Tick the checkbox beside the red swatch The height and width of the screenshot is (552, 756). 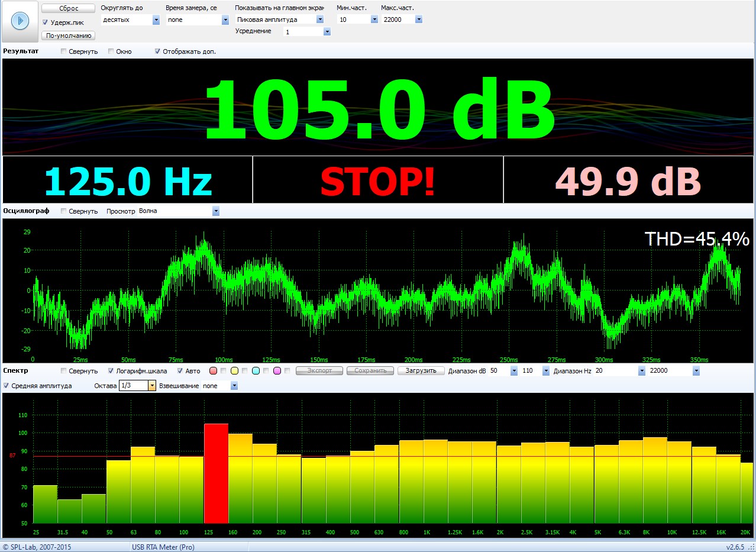(224, 371)
